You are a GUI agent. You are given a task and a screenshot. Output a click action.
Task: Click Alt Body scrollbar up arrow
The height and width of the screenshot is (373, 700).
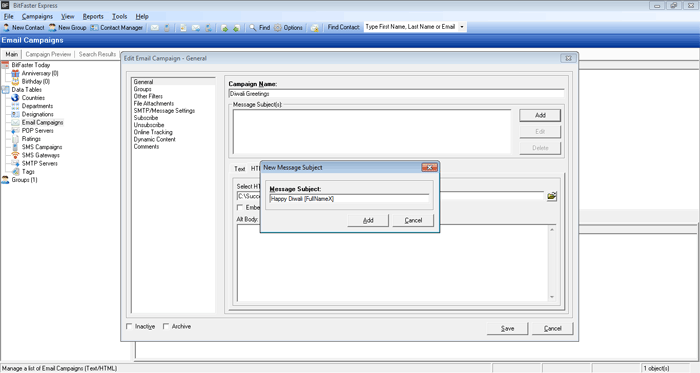pos(552,229)
